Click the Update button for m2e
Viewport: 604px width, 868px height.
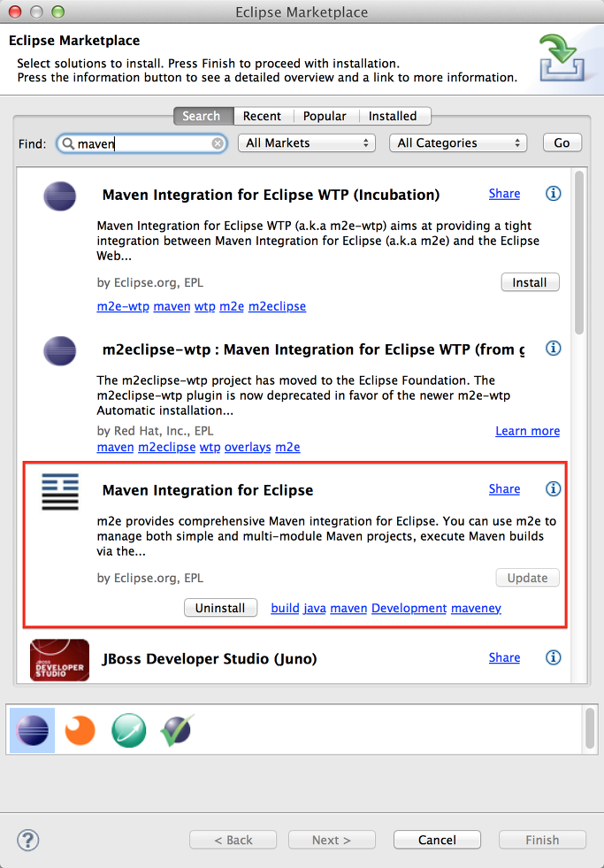pos(527,578)
